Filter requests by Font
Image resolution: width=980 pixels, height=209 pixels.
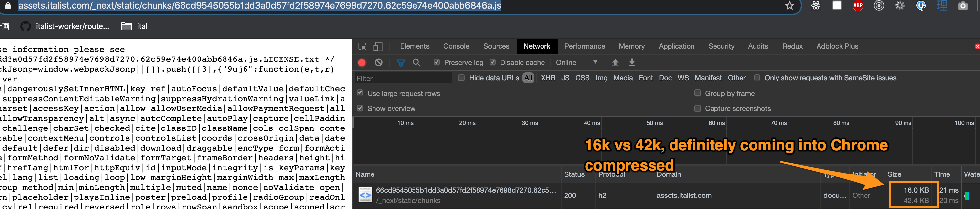[646, 78]
